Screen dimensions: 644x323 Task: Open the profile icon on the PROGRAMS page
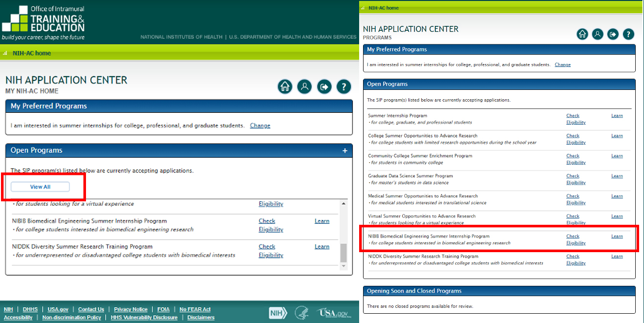[x=598, y=34]
